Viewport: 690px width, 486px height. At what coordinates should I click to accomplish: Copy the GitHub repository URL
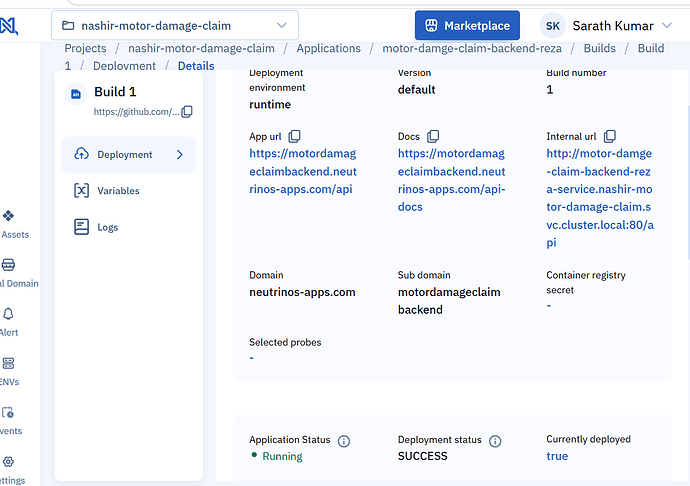[187, 112]
